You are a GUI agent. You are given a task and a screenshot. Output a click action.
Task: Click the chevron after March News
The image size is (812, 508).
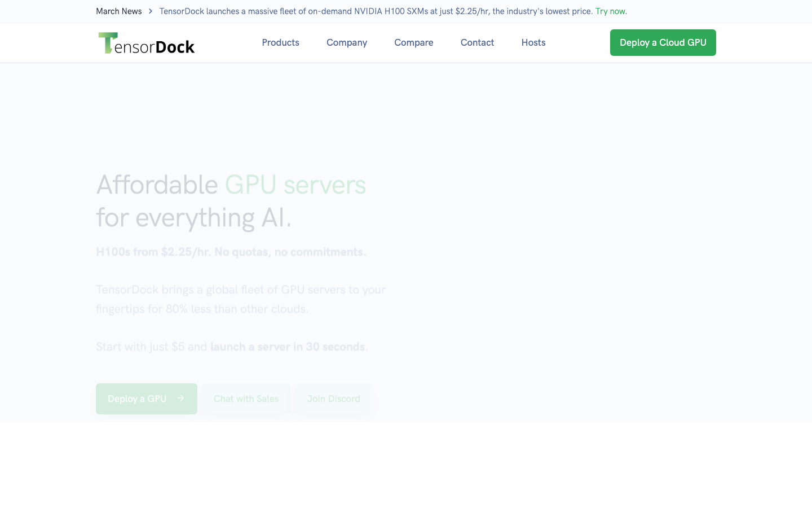tap(151, 11)
